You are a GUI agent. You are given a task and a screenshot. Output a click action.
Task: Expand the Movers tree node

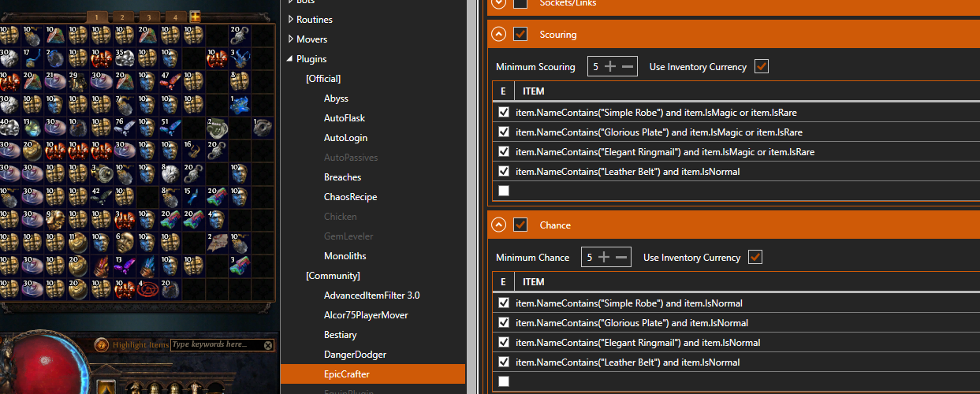coord(291,39)
